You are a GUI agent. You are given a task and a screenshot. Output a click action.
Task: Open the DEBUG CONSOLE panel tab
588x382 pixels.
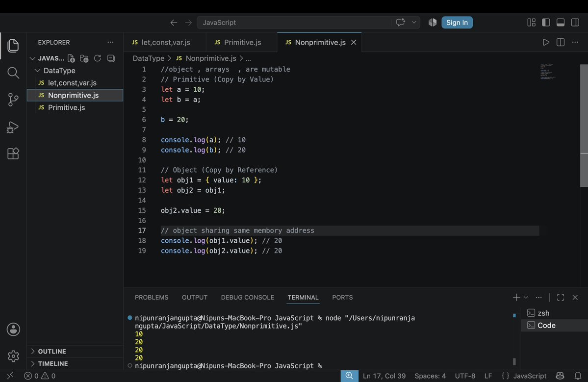click(x=248, y=297)
